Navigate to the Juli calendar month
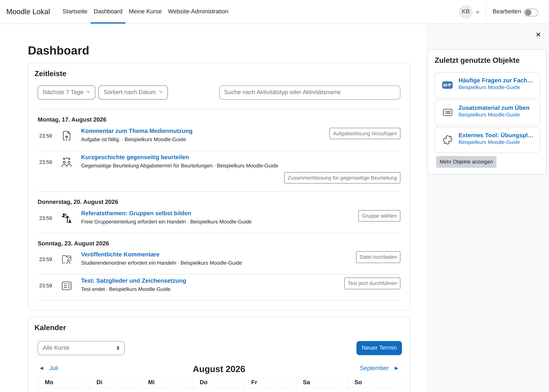 click(54, 368)
